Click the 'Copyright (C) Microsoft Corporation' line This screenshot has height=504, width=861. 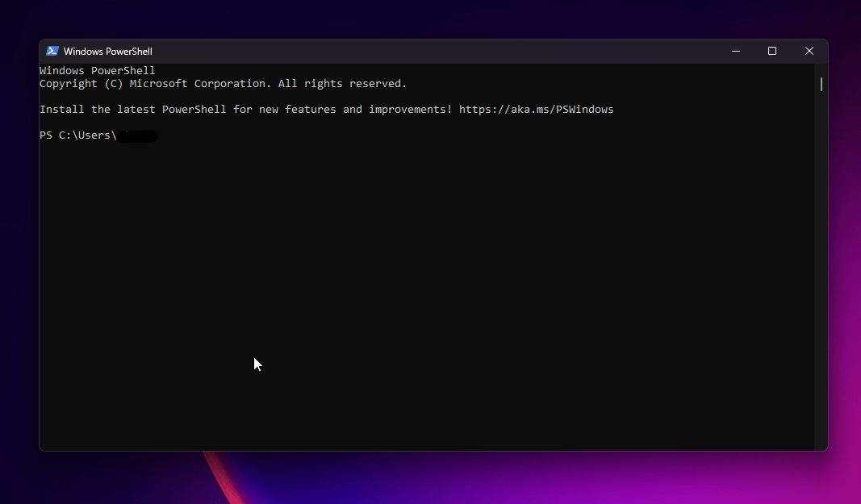[223, 83]
